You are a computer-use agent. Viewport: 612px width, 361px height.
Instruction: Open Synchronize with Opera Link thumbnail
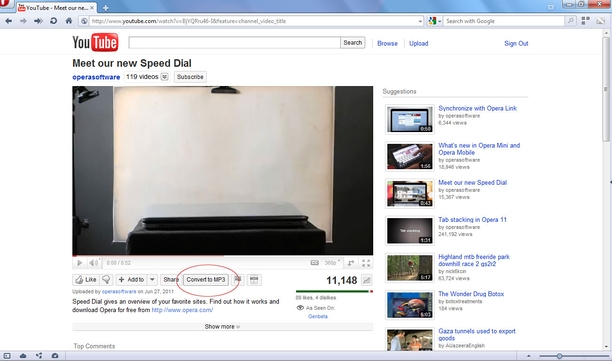(x=410, y=119)
